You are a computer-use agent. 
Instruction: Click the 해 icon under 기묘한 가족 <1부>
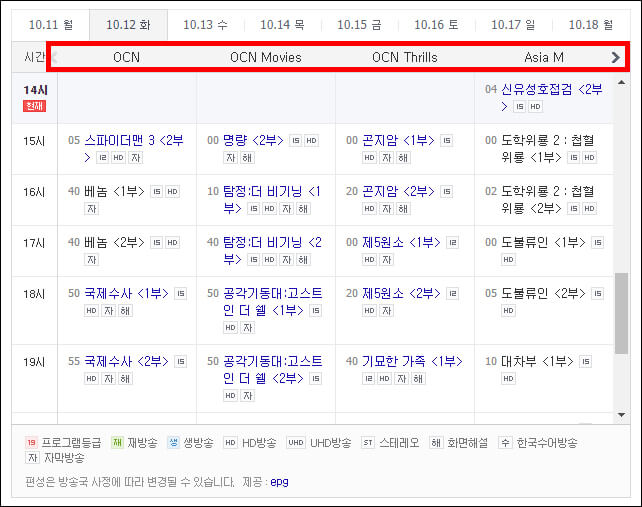click(x=418, y=378)
